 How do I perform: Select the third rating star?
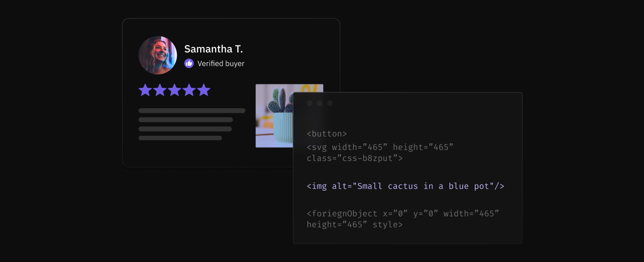click(x=174, y=90)
